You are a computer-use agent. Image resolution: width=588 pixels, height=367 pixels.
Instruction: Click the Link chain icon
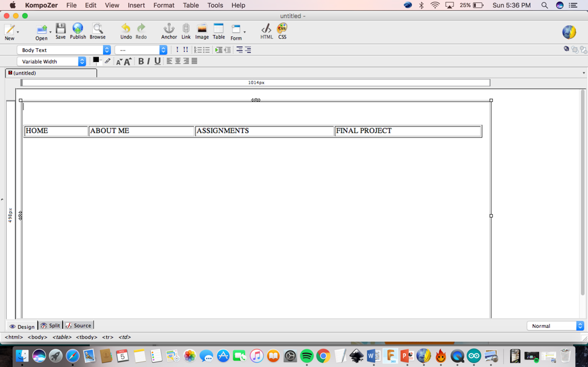(x=186, y=28)
